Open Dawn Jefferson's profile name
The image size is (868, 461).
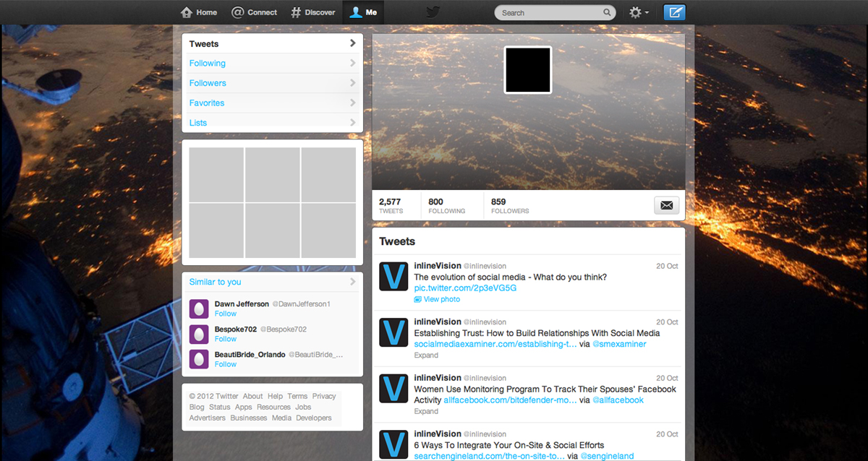242,304
